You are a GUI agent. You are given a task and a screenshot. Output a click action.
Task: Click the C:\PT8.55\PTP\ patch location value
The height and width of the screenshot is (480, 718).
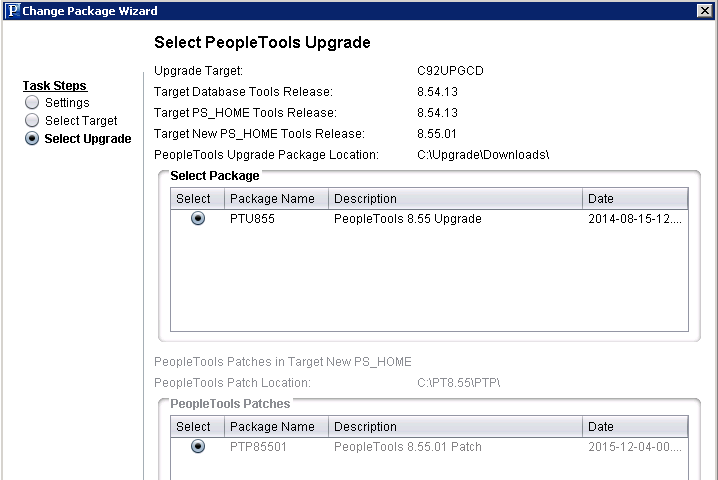(458, 382)
